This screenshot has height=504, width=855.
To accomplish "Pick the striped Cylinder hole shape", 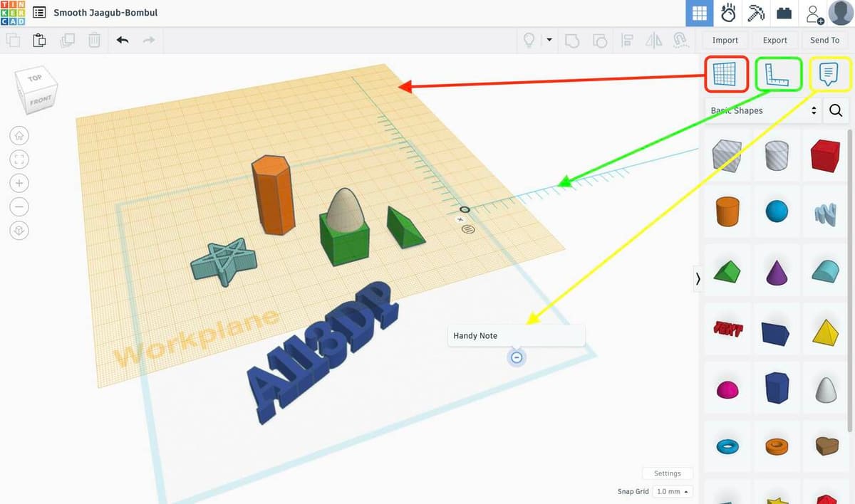I will pyautogui.click(x=777, y=154).
